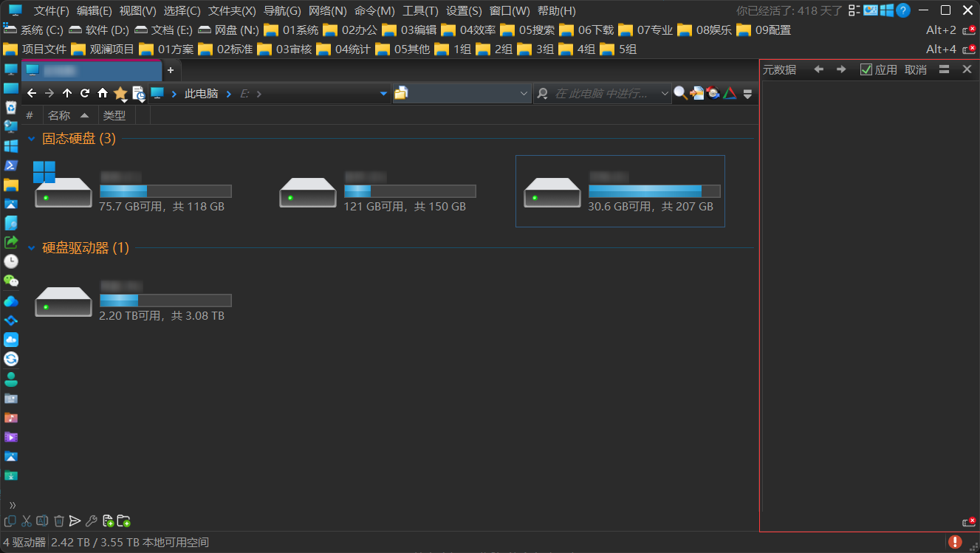Click the scissors cut icon at bottom
Image resolution: width=980 pixels, height=553 pixels.
coord(27,521)
